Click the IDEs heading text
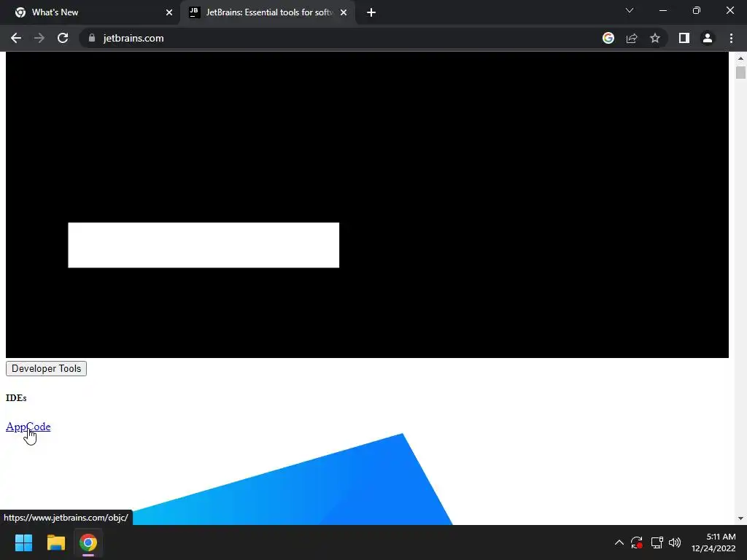 point(16,398)
